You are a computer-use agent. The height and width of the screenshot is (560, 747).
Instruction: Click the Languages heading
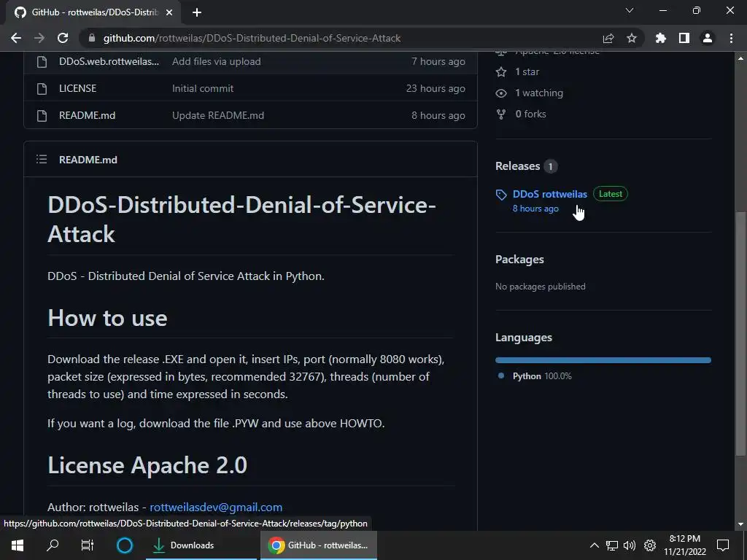(524, 338)
